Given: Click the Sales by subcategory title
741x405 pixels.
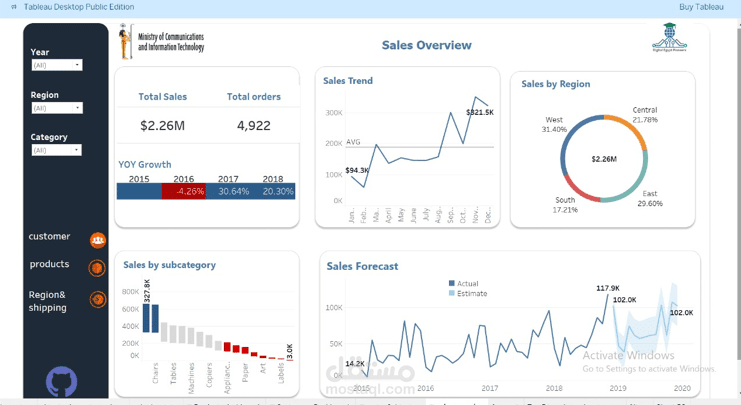Looking at the screenshot, I should tap(170, 265).
